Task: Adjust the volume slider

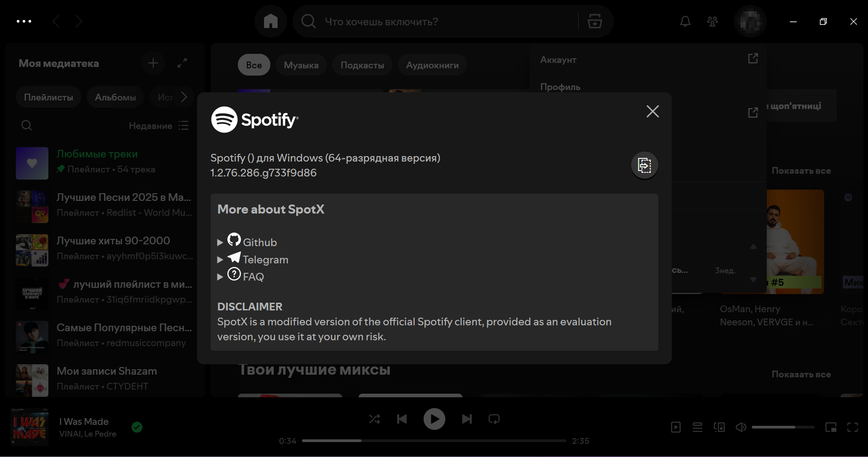Action: pos(783,427)
